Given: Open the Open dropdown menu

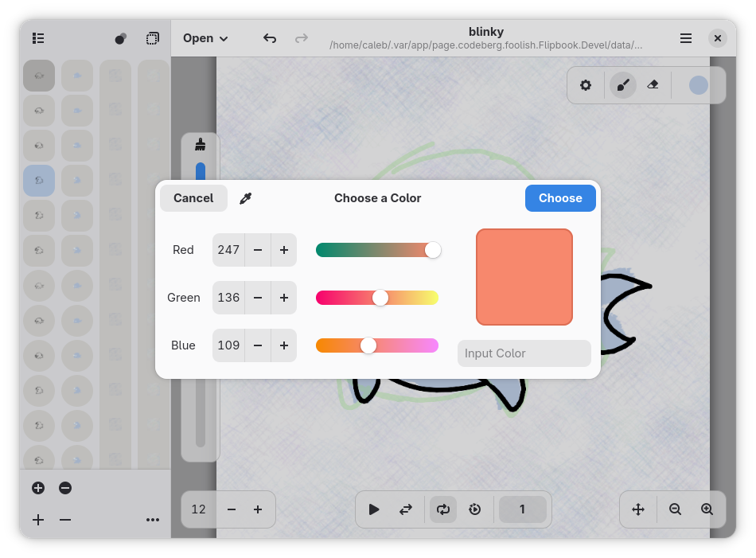Looking at the screenshot, I should (205, 38).
